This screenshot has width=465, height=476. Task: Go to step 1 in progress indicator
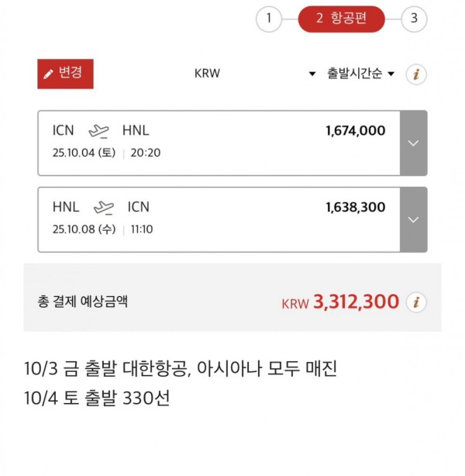269,19
